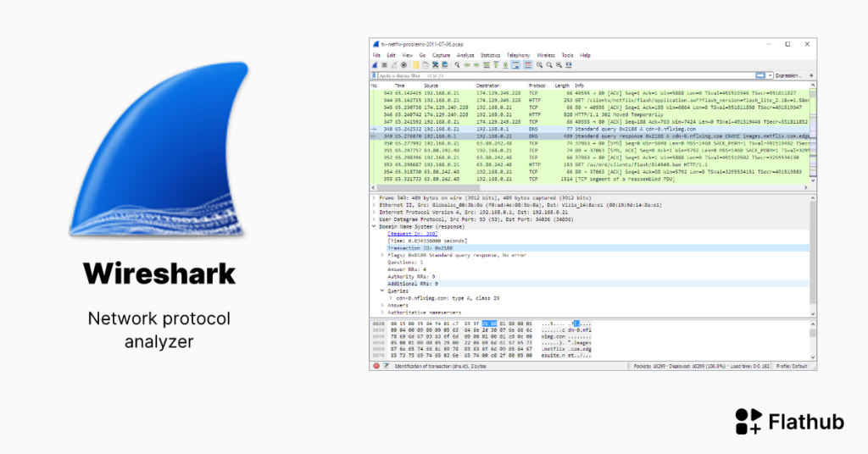Open the Expression builder

pyautogui.click(x=788, y=75)
